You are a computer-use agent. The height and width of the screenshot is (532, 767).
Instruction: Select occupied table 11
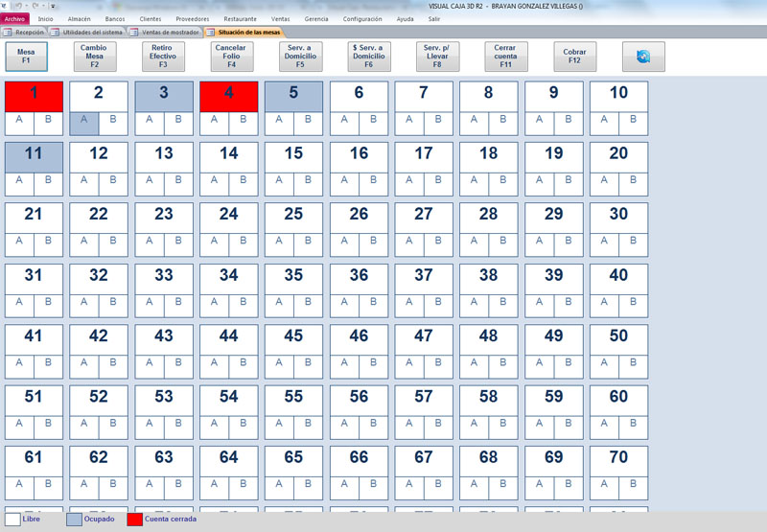[x=35, y=155]
